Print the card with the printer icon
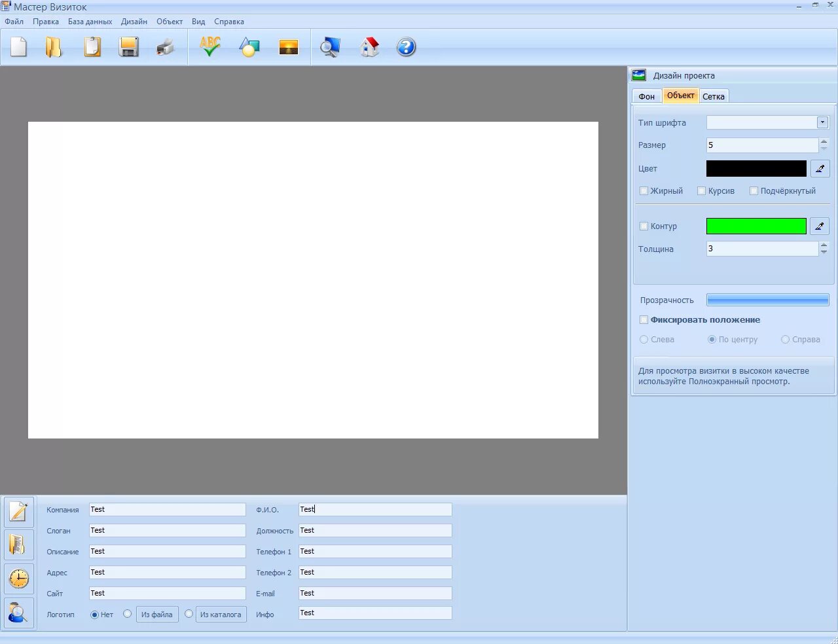838x644 pixels. click(166, 47)
